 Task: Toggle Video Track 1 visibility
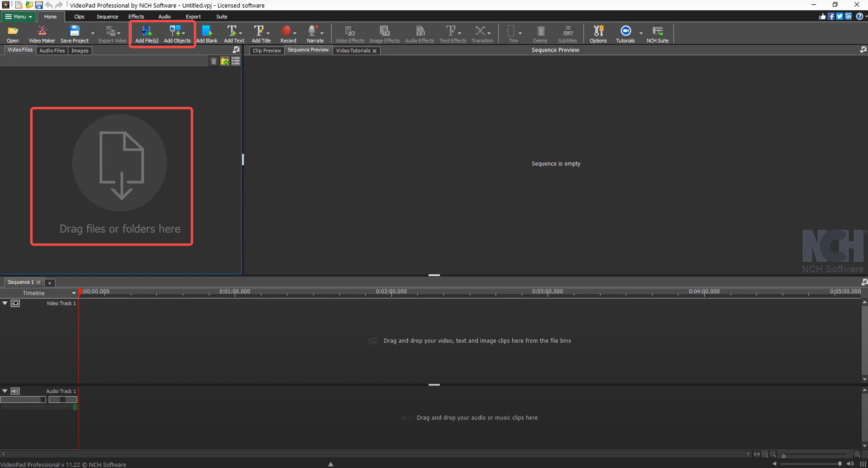point(15,303)
